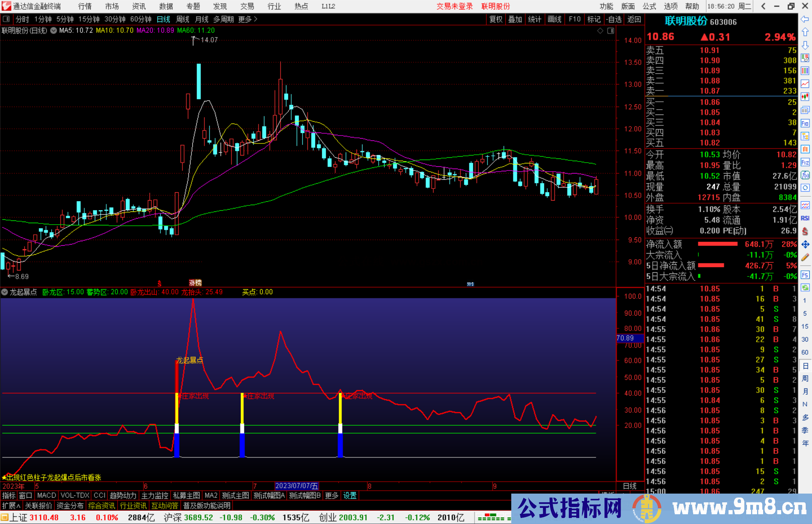The width and height of the screenshot is (812, 524).
Task: Click the candlestick chart sidebar icon
Action: tap(805, 97)
